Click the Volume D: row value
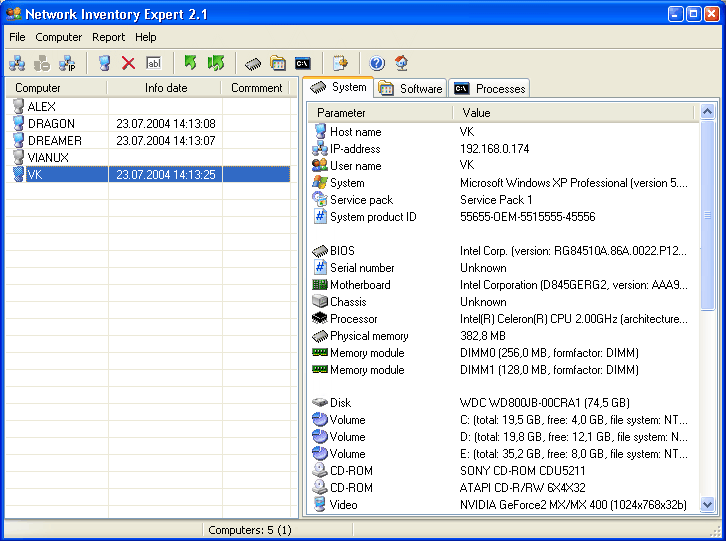Viewport: 726px width, 541px height. (x=574, y=437)
